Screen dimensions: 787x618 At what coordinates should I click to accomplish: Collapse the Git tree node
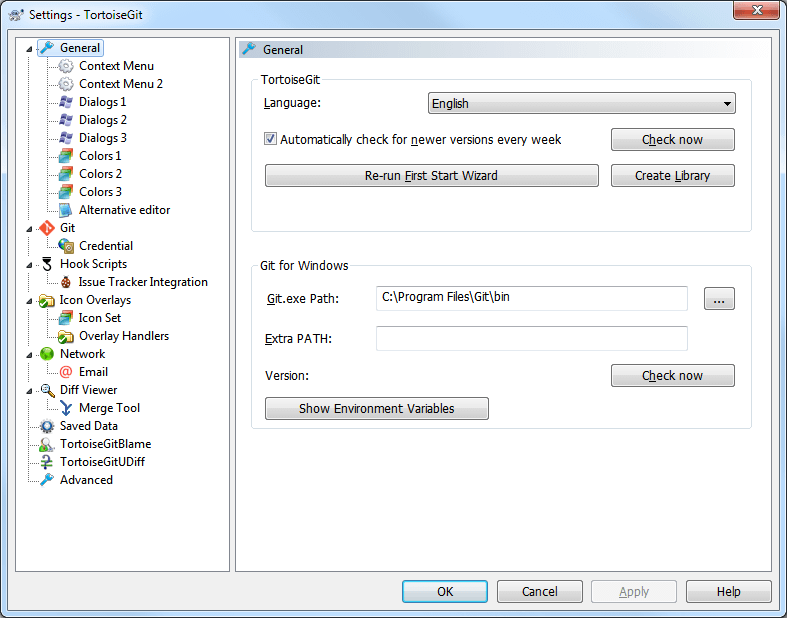click(29, 229)
